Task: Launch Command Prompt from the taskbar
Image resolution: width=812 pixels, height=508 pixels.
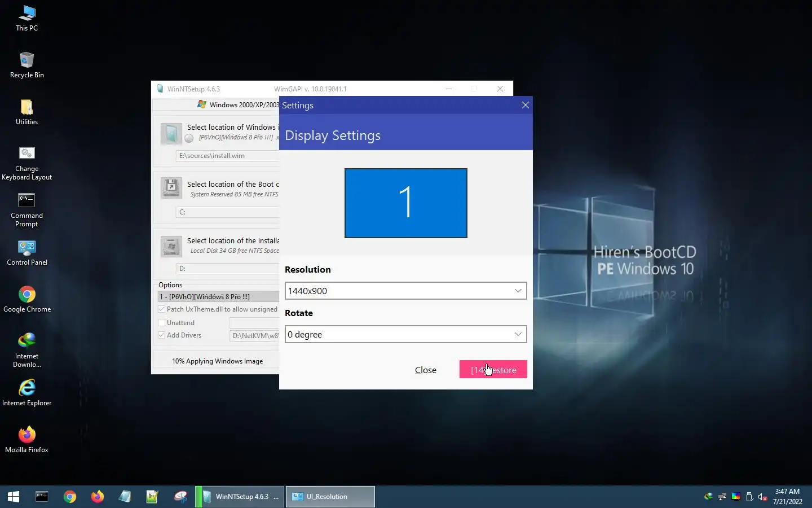Action: pyautogui.click(x=42, y=497)
